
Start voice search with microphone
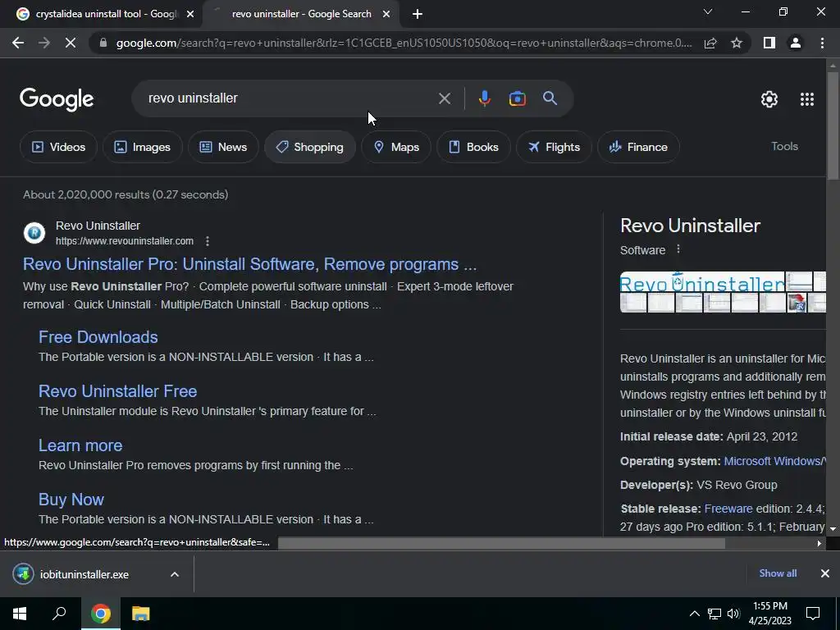(484, 98)
